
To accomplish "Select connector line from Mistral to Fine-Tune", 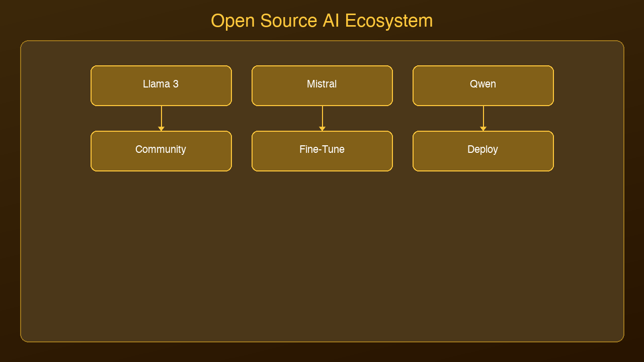I will (323, 116).
